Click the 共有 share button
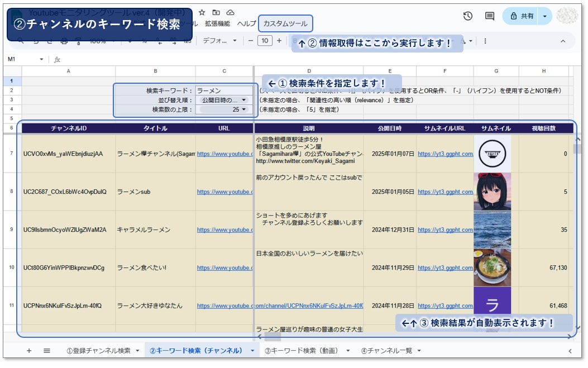The width and height of the screenshot is (588, 368). click(x=522, y=16)
